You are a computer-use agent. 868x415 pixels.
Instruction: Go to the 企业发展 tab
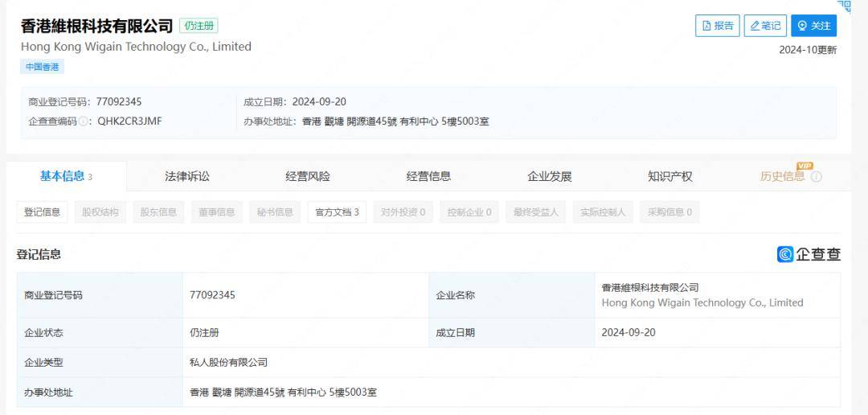pyautogui.click(x=549, y=176)
